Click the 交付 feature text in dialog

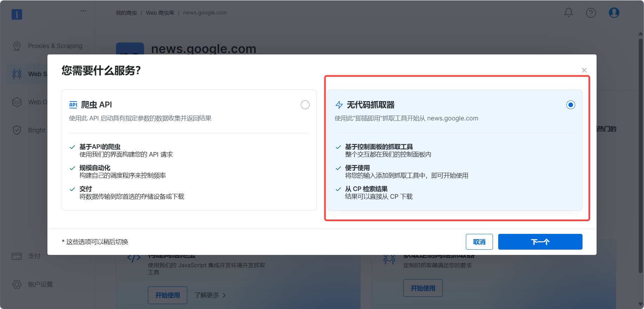pos(86,189)
